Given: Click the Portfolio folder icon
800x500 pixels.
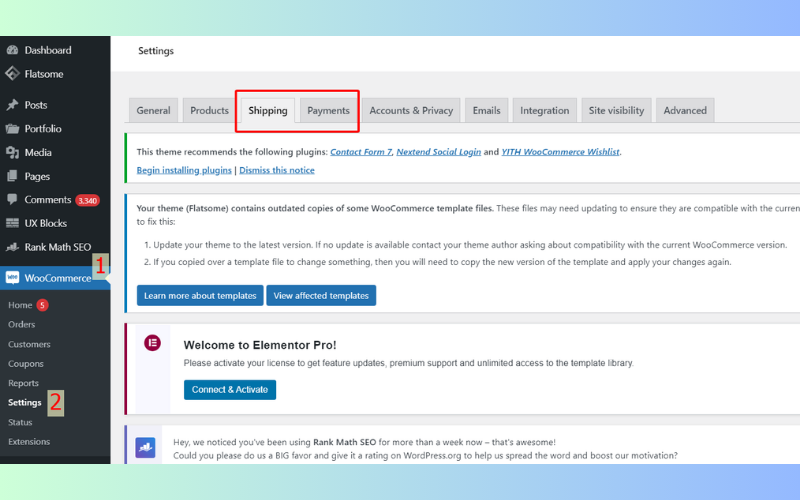Looking at the screenshot, I should click(x=12, y=129).
